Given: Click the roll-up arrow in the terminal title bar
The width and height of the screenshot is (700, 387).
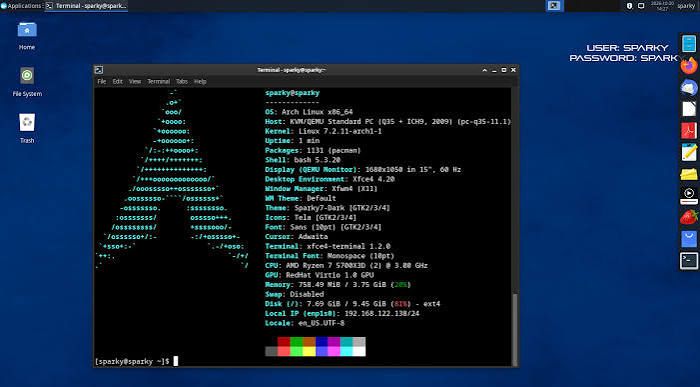Looking at the screenshot, I should [x=485, y=70].
